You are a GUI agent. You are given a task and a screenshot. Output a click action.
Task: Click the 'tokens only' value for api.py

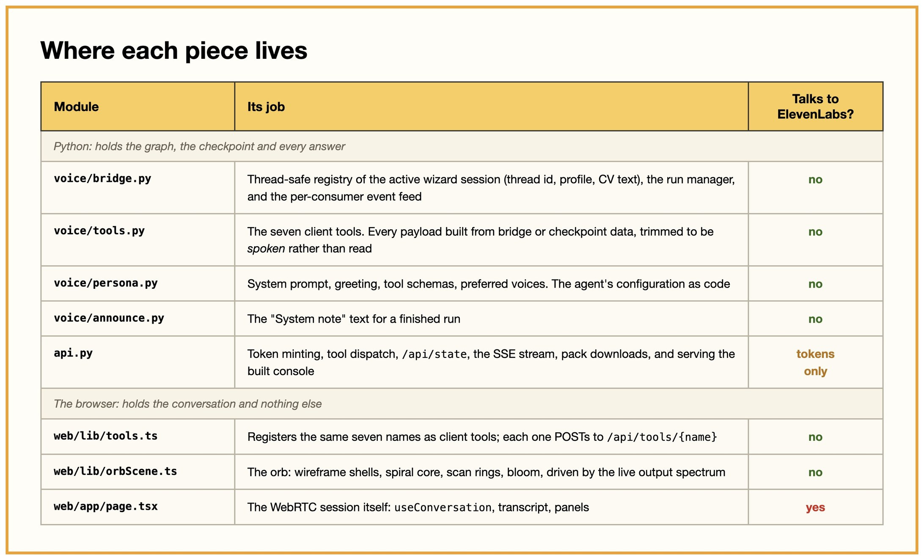point(815,362)
